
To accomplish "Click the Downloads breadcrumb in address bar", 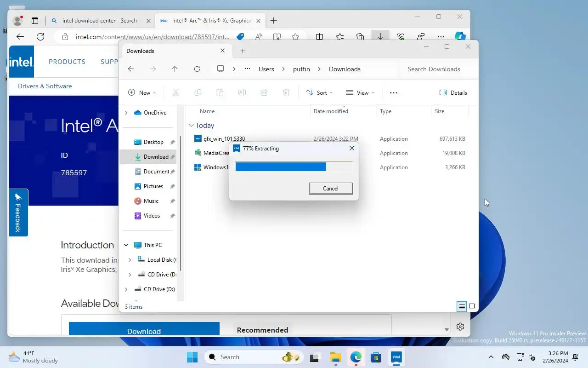I will pyautogui.click(x=345, y=69).
